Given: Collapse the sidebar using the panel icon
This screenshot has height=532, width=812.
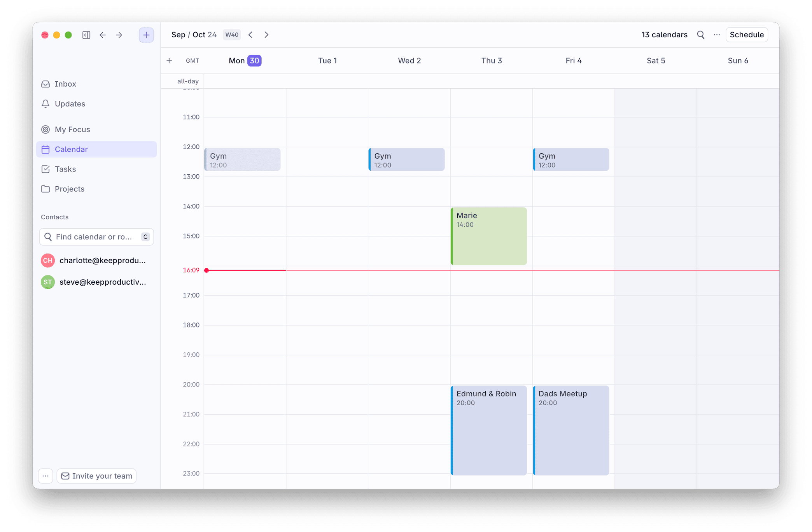Looking at the screenshot, I should pyautogui.click(x=86, y=35).
